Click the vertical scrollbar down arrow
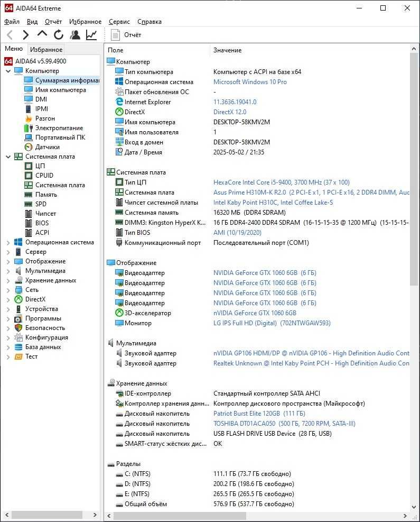 tap(414, 507)
